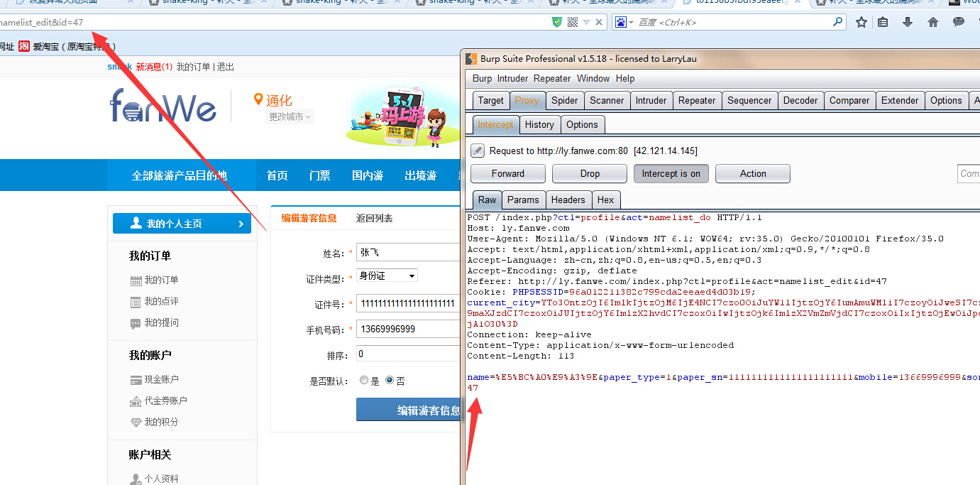The width and height of the screenshot is (980, 485).
Task: Switch to Burp Decoder tab
Action: (800, 101)
